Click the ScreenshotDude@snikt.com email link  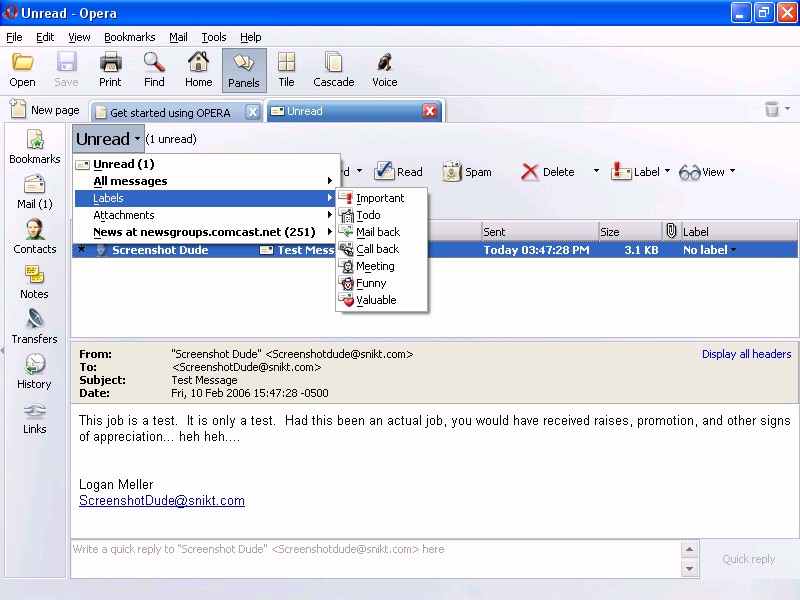tap(162, 501)
